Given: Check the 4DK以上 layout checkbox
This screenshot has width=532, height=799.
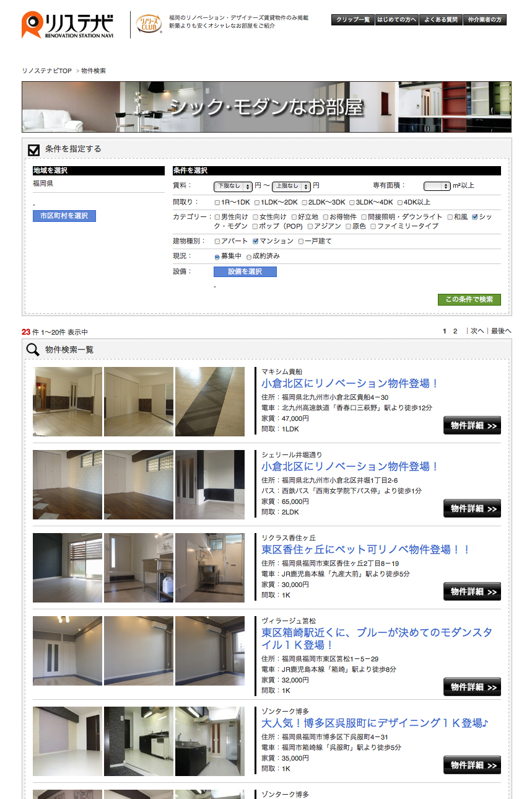Looking at the screenshot, I should (x=400, y=203).
